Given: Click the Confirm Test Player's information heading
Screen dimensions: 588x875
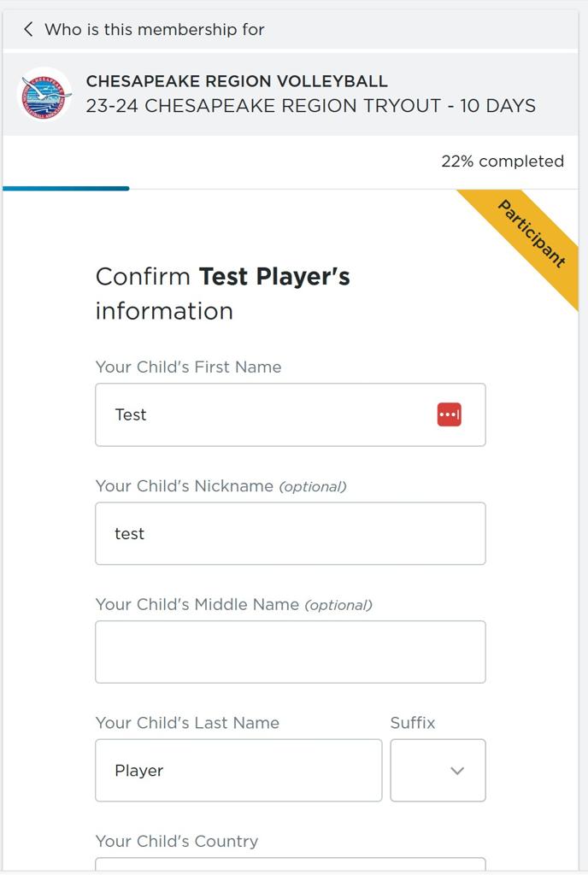Looking at the screenshot, I should pyautogui.click(x=224, y=293).
